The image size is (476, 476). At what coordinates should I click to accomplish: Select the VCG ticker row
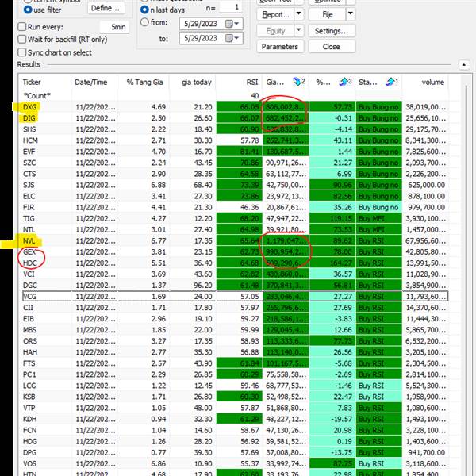234,296
